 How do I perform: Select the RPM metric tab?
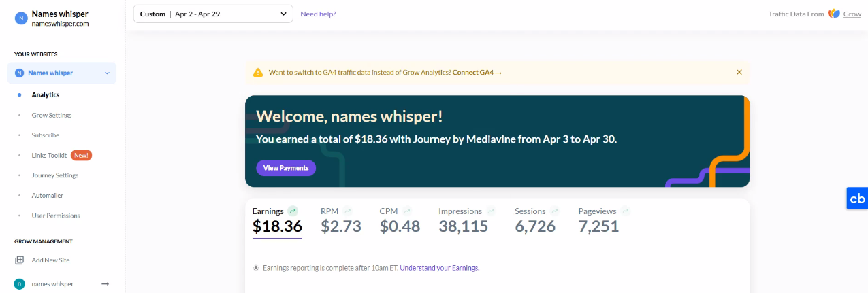click(341, 220)
